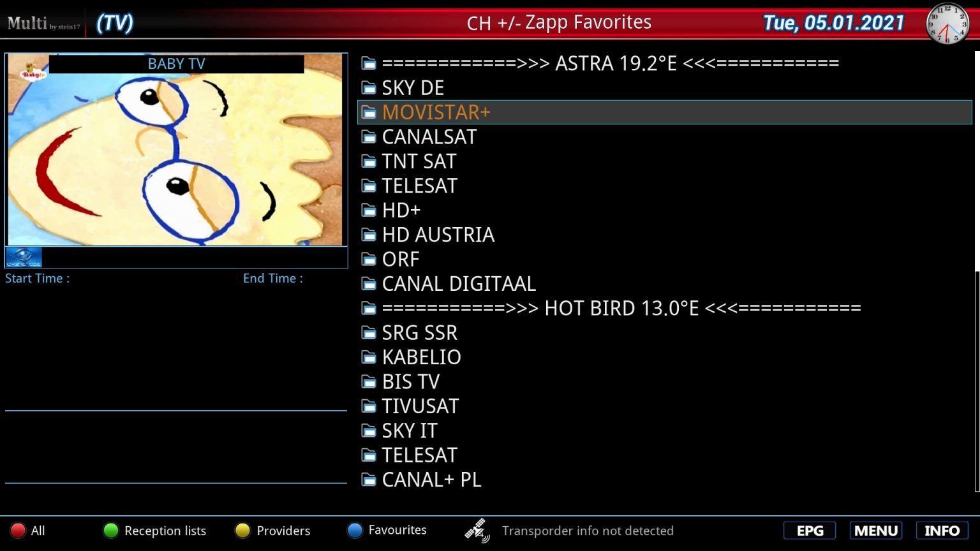Click the blue Favourites circle icon
The width and height of the screenshot is (980, 551).
tap(355, 530)
